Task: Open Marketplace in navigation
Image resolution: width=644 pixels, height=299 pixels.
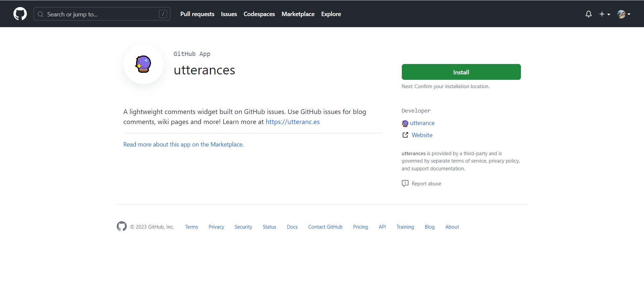Action: [298, 14]
